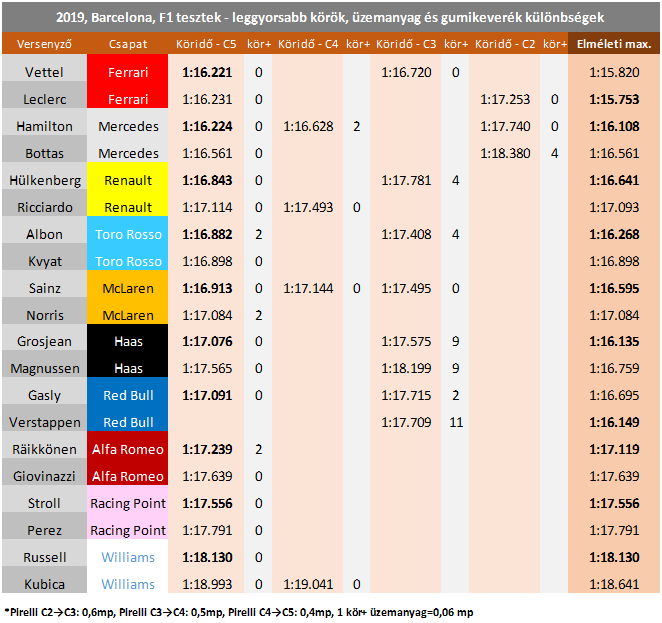Image resolution: width=662 pixels, height=623 pixels.
Task: Select C3 lap time '1:17.781'
Action: click(x=406, y=180)
